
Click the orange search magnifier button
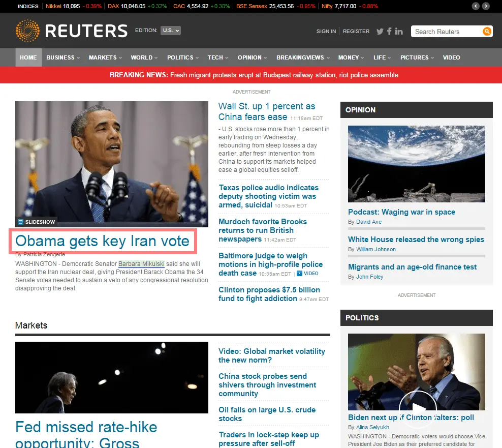pos(487,32)
